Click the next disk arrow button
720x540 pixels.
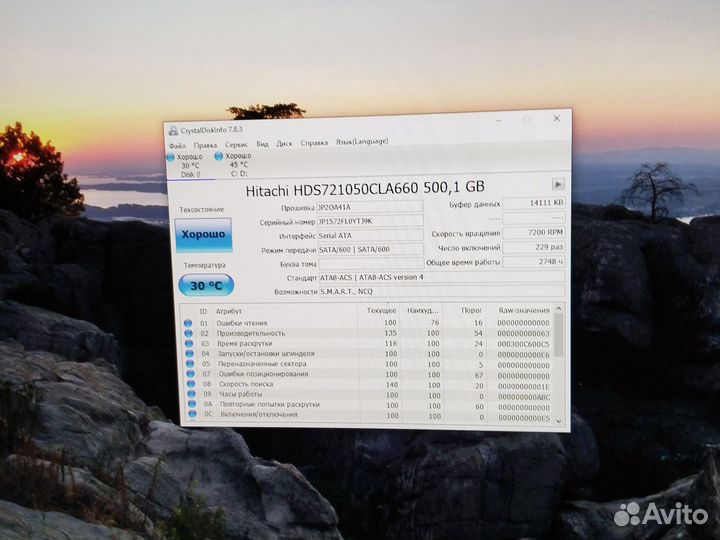click(558, 184)
